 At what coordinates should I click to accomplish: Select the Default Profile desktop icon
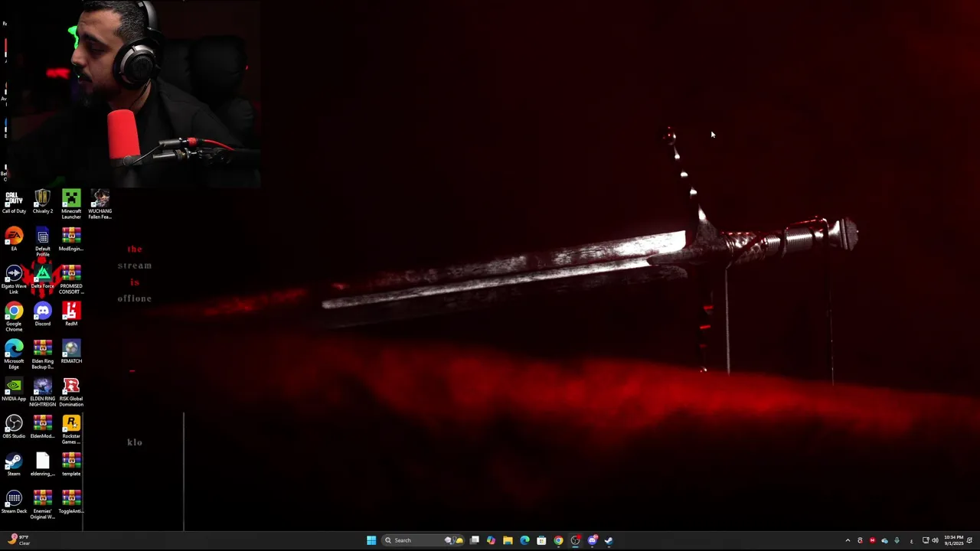point(42,242)
